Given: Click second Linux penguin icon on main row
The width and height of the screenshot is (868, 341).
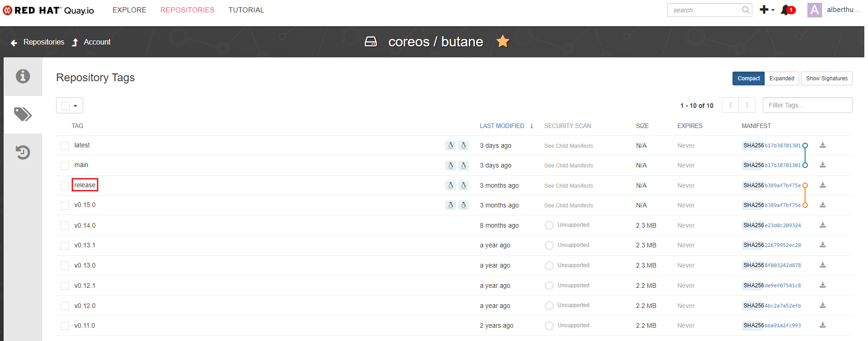Looking at the screenshot, I should [x=463, y=165].
